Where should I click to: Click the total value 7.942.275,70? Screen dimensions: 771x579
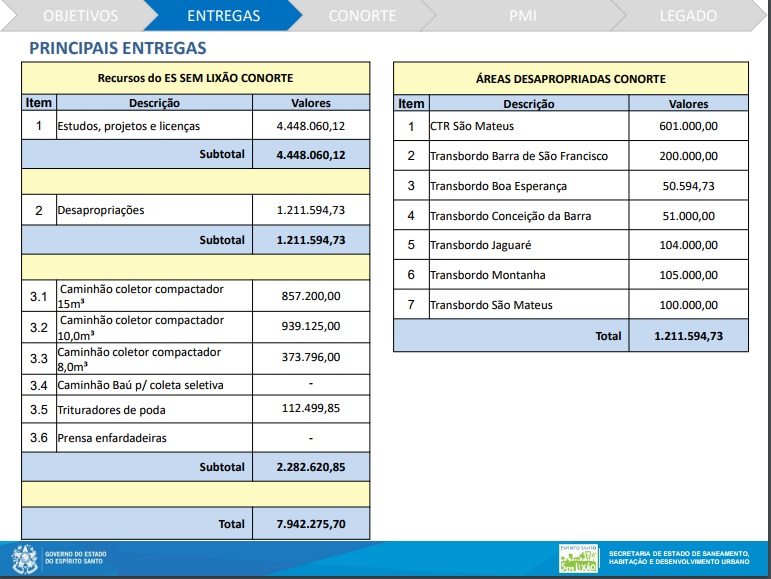click(x=310, y=523)
